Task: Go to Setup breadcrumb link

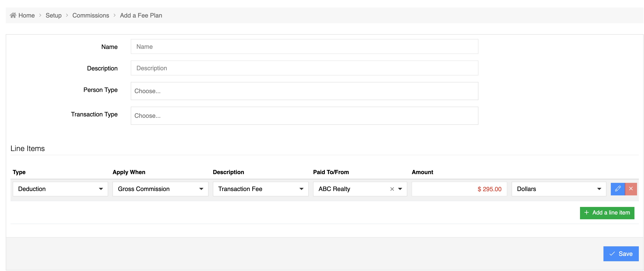Action: pyautogui.click(x=53, y=16)
